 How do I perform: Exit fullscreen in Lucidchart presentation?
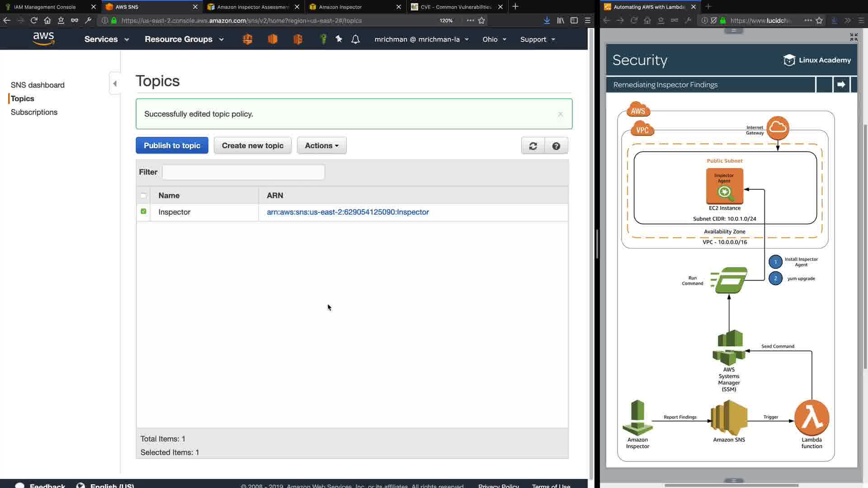854,37
